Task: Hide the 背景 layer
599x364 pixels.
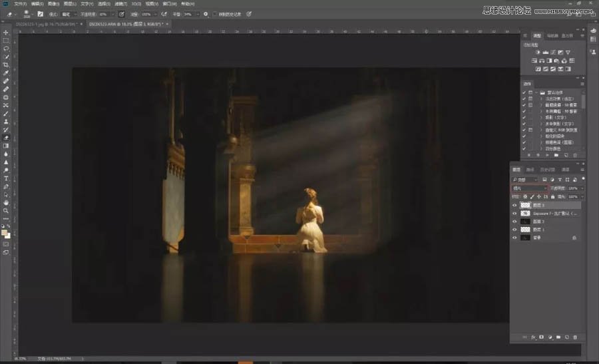Action: (514, 238)
